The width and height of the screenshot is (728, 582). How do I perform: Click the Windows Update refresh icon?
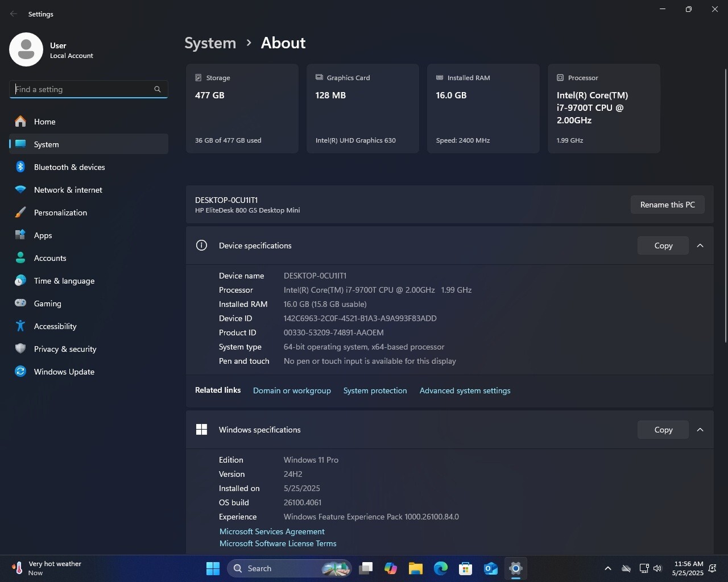(x=20, y=371)
